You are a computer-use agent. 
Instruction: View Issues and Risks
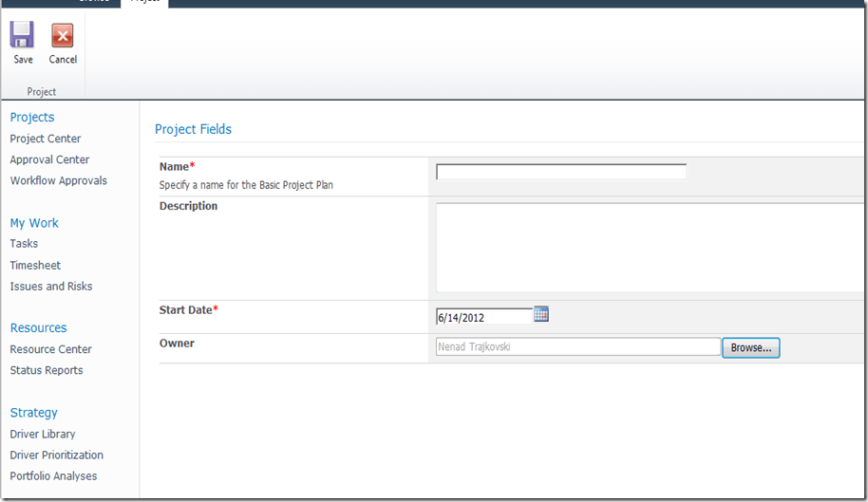pyautogui.click(x=51, y=287)
